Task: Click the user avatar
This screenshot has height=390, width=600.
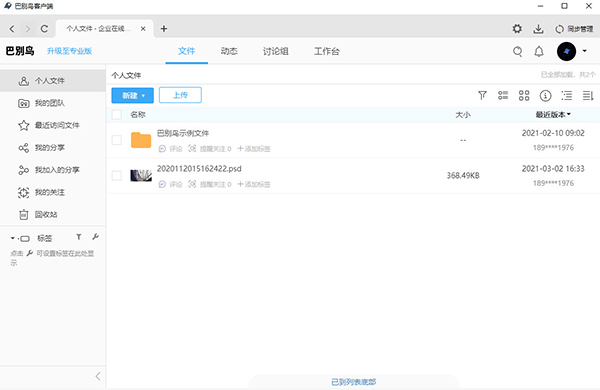Action: click(566, 51)
